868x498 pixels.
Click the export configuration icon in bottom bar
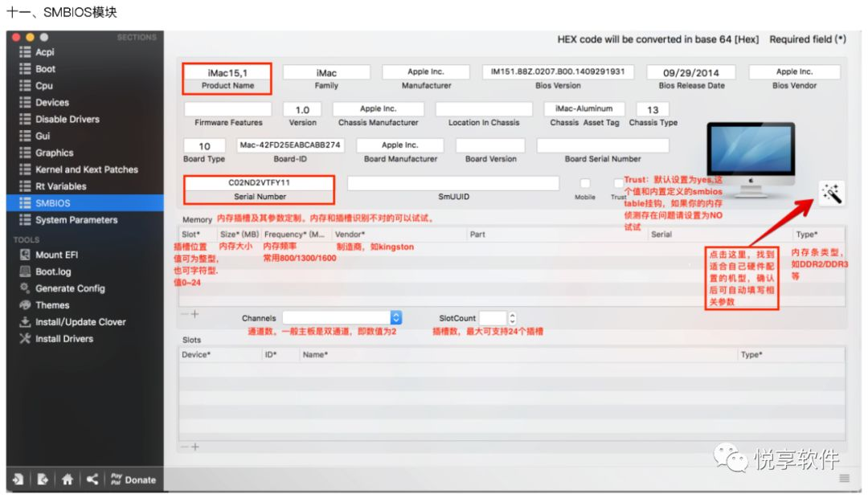(43, 480)
